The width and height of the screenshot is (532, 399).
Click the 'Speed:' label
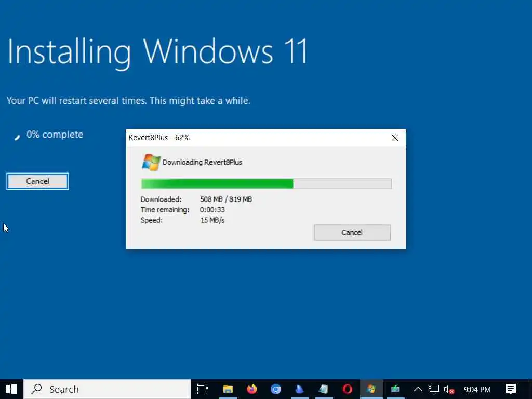[x=152, y=220]
